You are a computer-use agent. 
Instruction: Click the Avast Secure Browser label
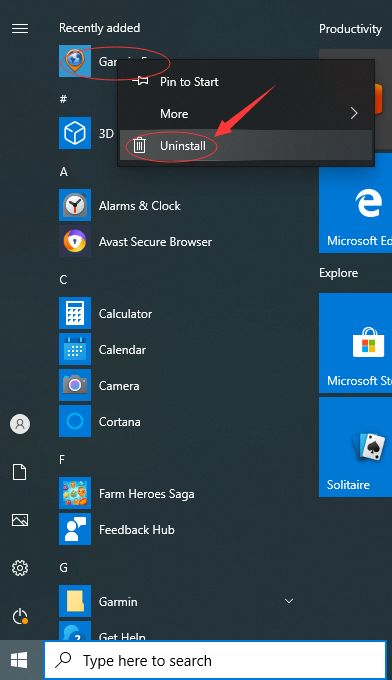155,242
